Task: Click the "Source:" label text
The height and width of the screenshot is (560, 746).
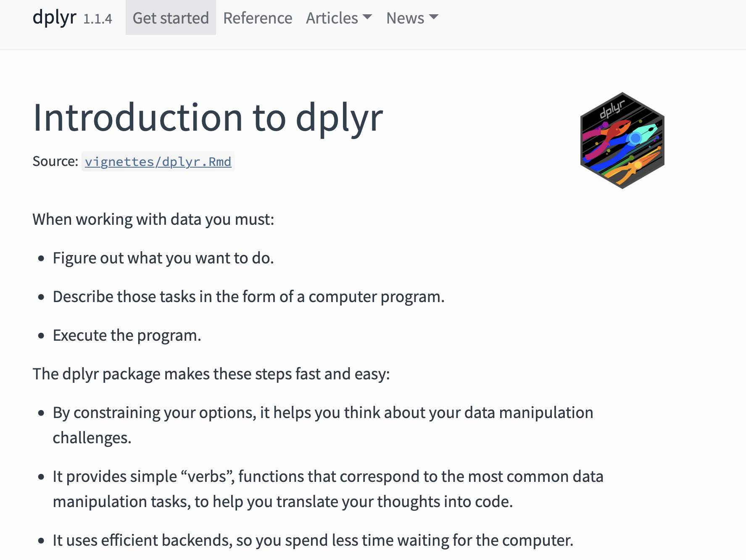Action: (55, 161)
